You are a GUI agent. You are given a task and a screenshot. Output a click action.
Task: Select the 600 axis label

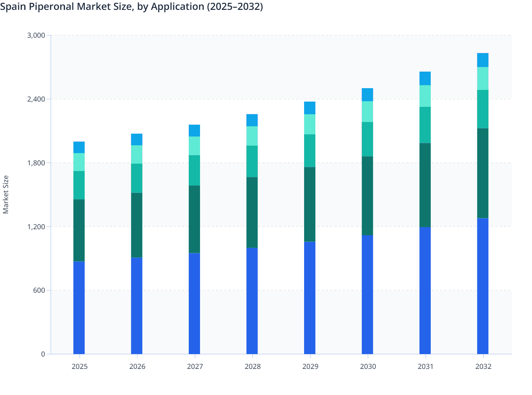click(x=40, y=290)
